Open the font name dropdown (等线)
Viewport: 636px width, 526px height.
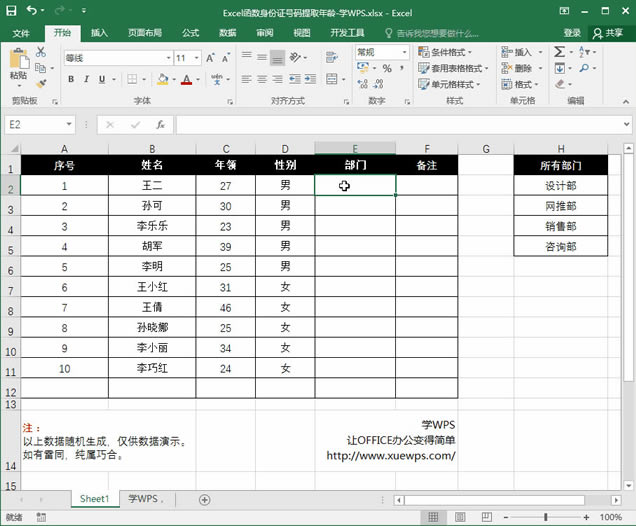tap(166, 58)
